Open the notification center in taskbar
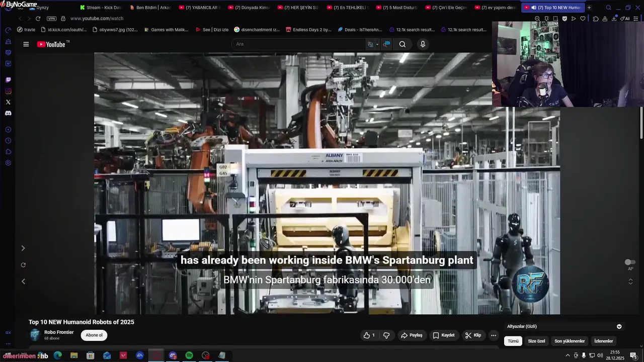Image resolution: width=644 pixels, height=362 pixels. click(633, 355)
